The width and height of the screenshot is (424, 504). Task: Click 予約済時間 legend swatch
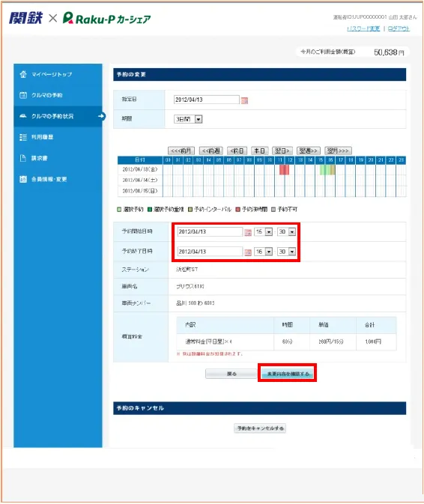(x=238, y=210)
